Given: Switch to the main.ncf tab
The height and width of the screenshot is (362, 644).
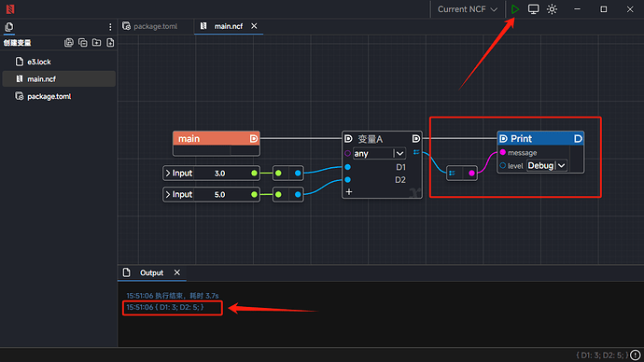Looking at the screenshot, I should (229, 26).
